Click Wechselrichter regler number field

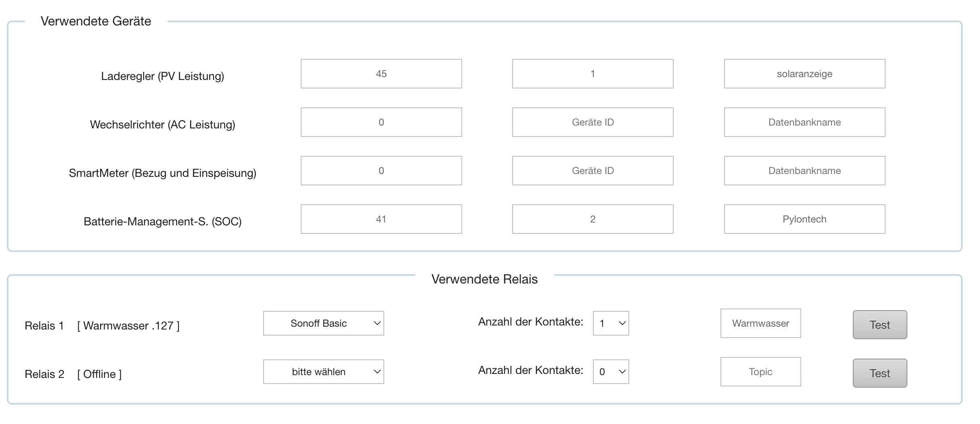point(381,122)
